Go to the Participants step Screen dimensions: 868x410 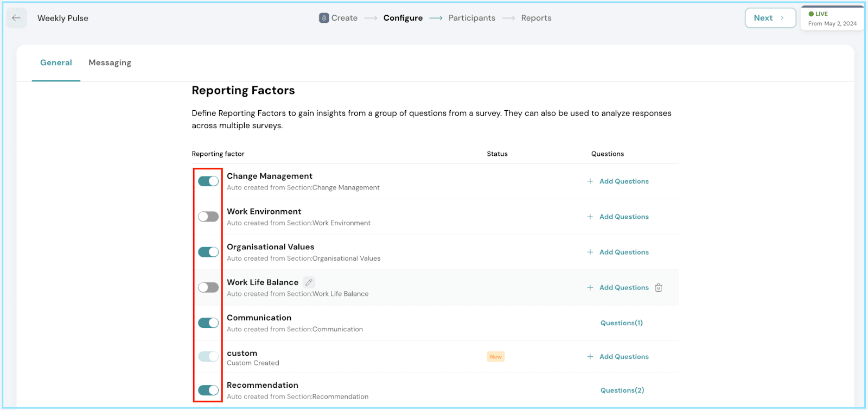[471, 18]
